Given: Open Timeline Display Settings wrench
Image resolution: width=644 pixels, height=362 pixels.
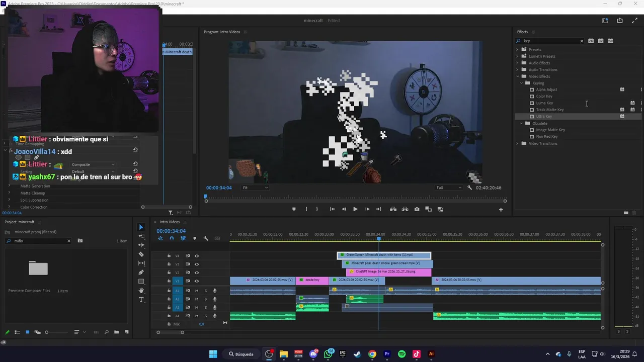Looking at the screenshot, I should 206,238.
